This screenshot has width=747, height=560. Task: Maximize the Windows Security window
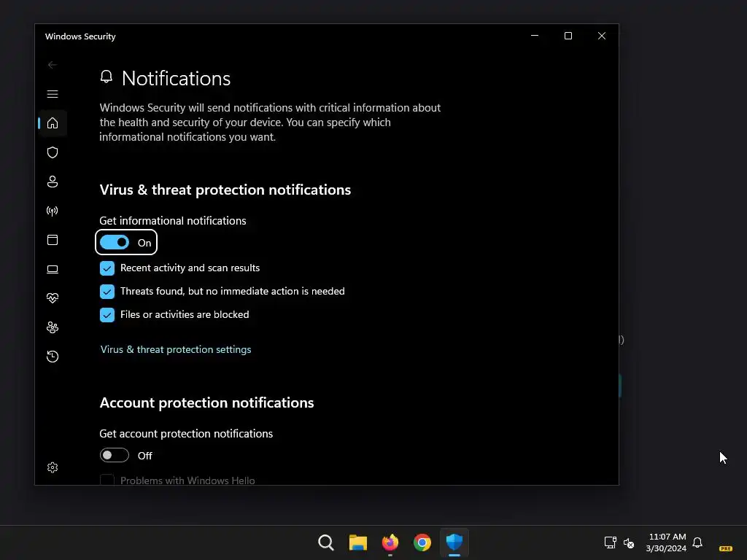coord(568,36)
